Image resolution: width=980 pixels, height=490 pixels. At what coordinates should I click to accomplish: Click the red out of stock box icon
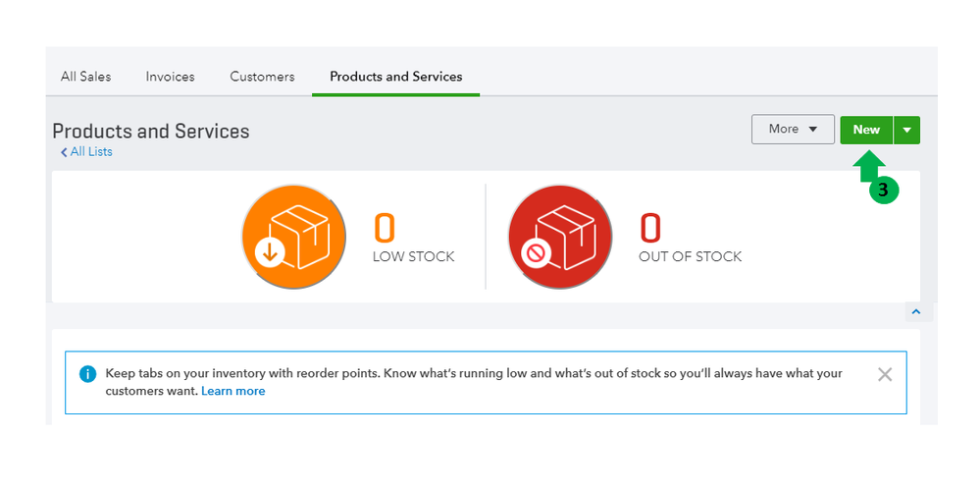[x=559, y=237]
